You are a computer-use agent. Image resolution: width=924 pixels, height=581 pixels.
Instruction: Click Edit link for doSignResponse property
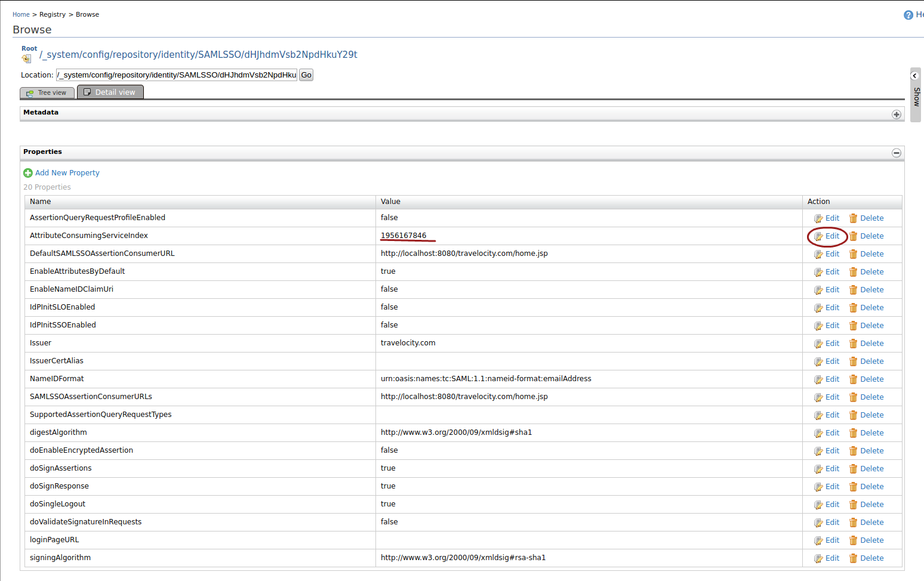[832, 487]
